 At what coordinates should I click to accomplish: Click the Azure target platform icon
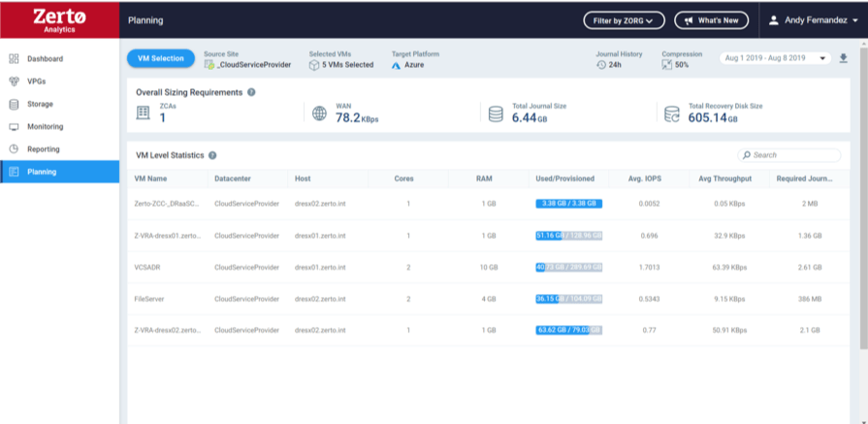click(x=397, y=65)
